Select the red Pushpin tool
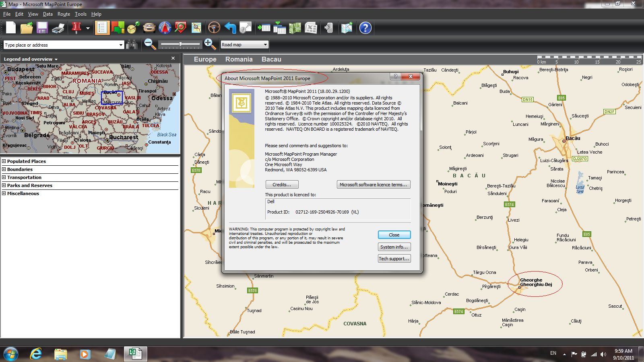The height and width of the screenshot is (362, 644). [76, 28]
